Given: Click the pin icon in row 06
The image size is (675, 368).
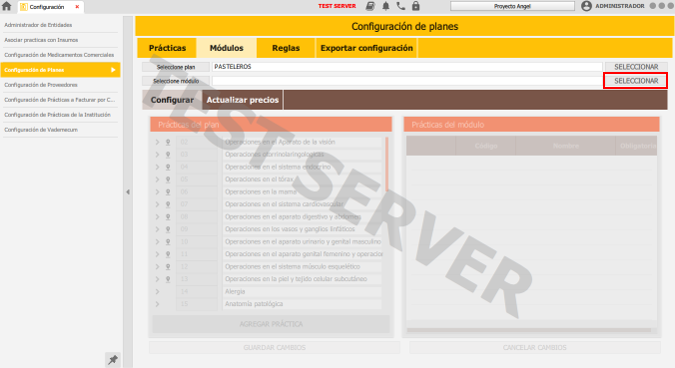Looking at the screenshot, I should coord(168,192).
